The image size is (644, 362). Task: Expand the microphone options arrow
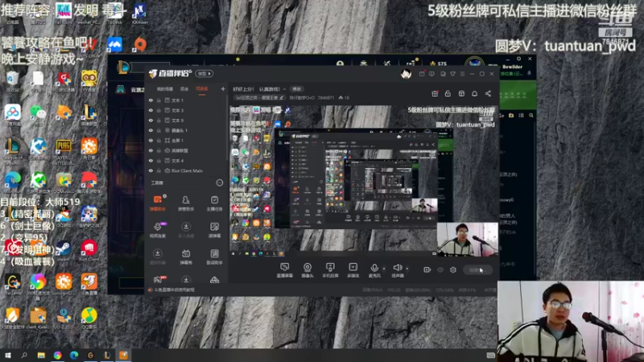[x=384, y=269]
